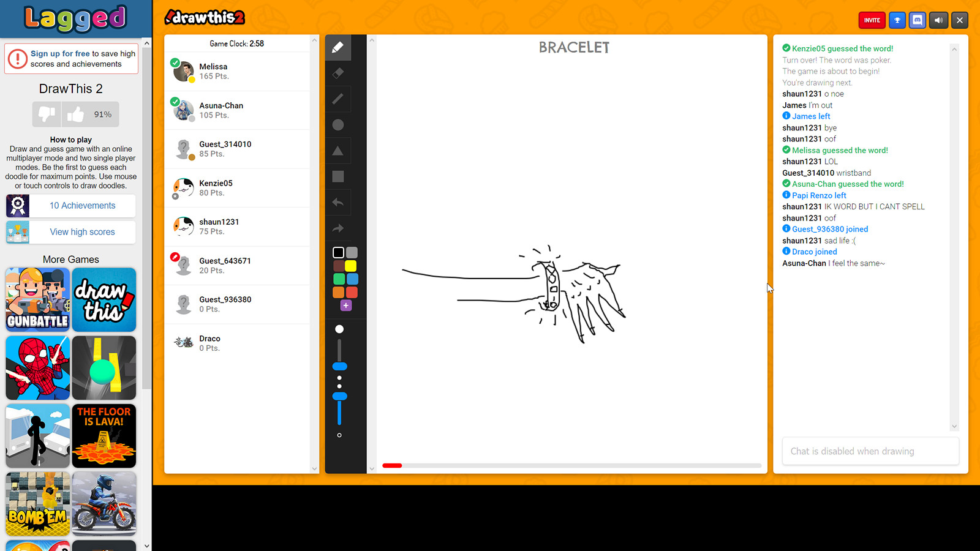Image resolution: width=980 pixels, height=551 pixels.
Task: Undo the last drawing stroke
Action: coord(337,202)
